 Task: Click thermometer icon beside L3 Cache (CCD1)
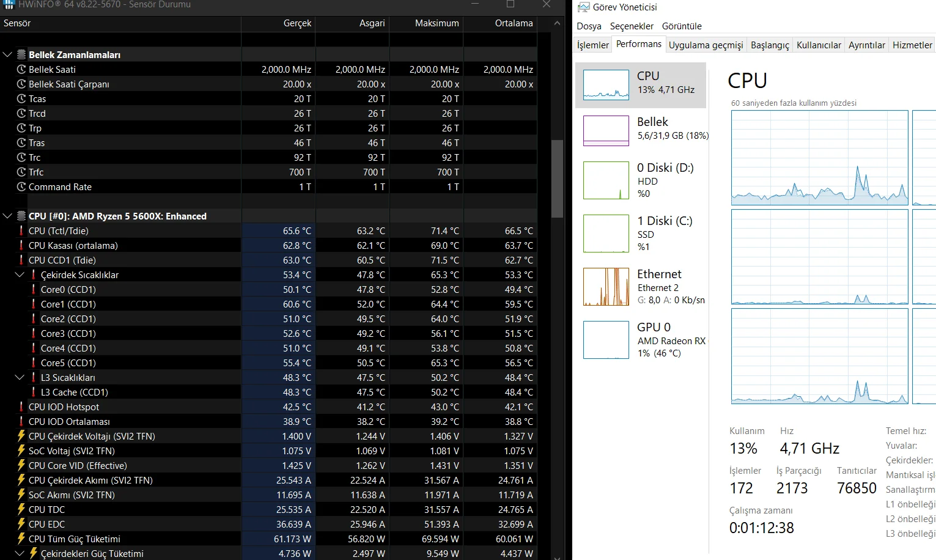tap(34, 392)
